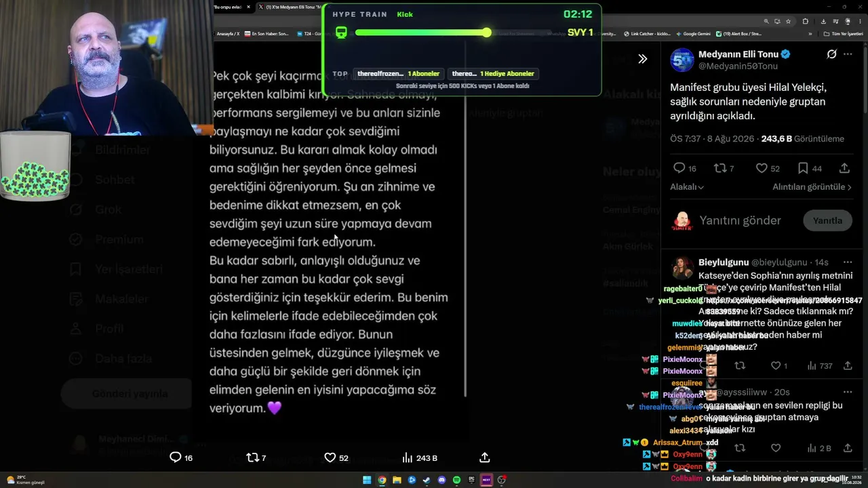The image size is (868, 488).
Task: Open Spotify from the taskbar
Action: 456,480
